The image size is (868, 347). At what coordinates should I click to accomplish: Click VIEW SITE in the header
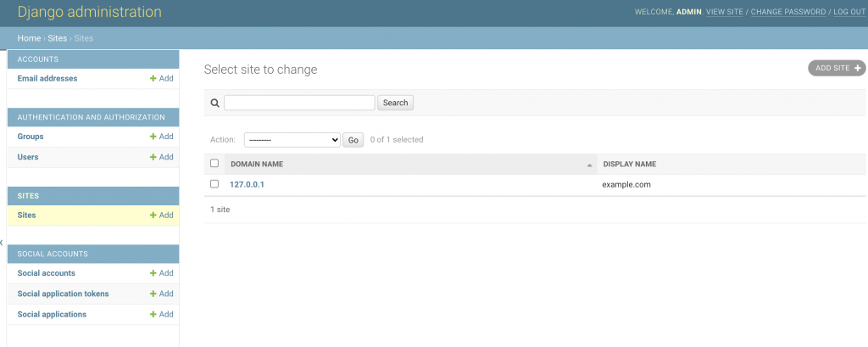coord(725,12)
